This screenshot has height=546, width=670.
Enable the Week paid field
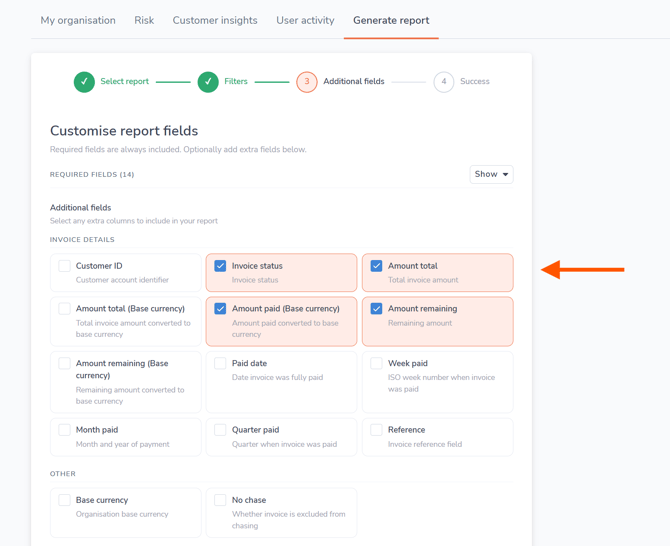click(376, 364)
